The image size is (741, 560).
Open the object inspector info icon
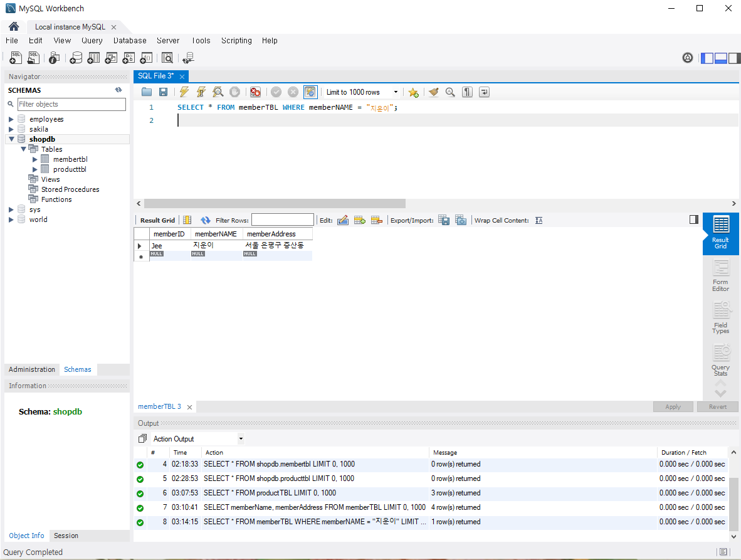(x=55, y=58)
